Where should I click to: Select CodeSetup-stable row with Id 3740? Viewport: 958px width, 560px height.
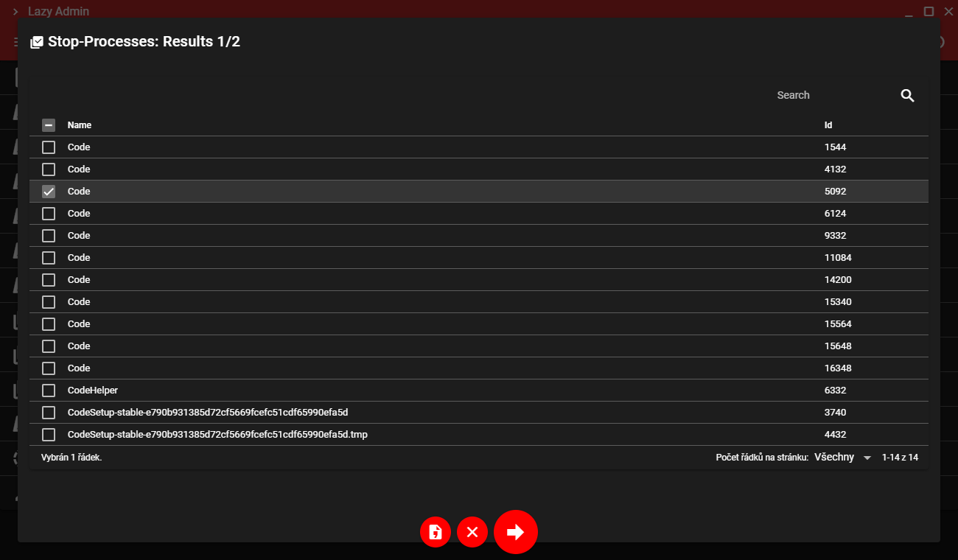pyautogui.click(x=479, y=413)
